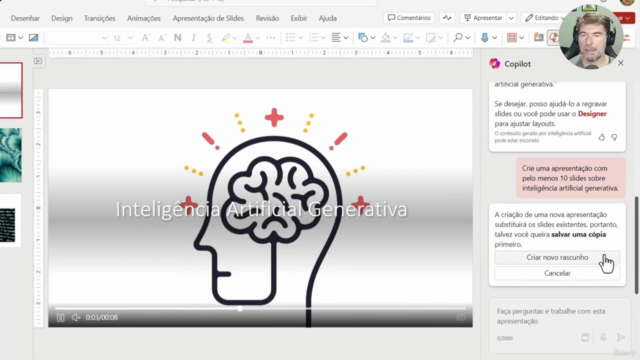Click the add-ins grid icon
This screenshot has height=360, width=640.
pyautogui.click(x=511, y=38)
